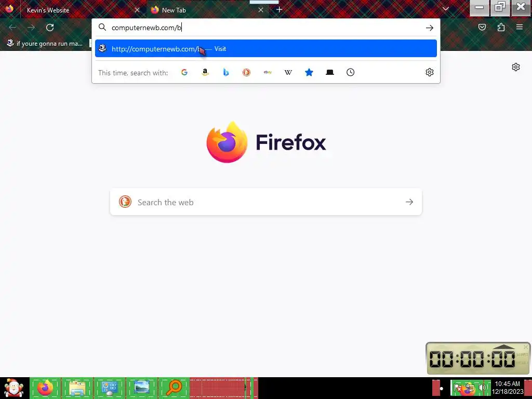Open the 'if youre gonna run ma...' bookmark
The height and width of the screenshot is (399, 532).
pyautogui.click(x=45, y=44)
